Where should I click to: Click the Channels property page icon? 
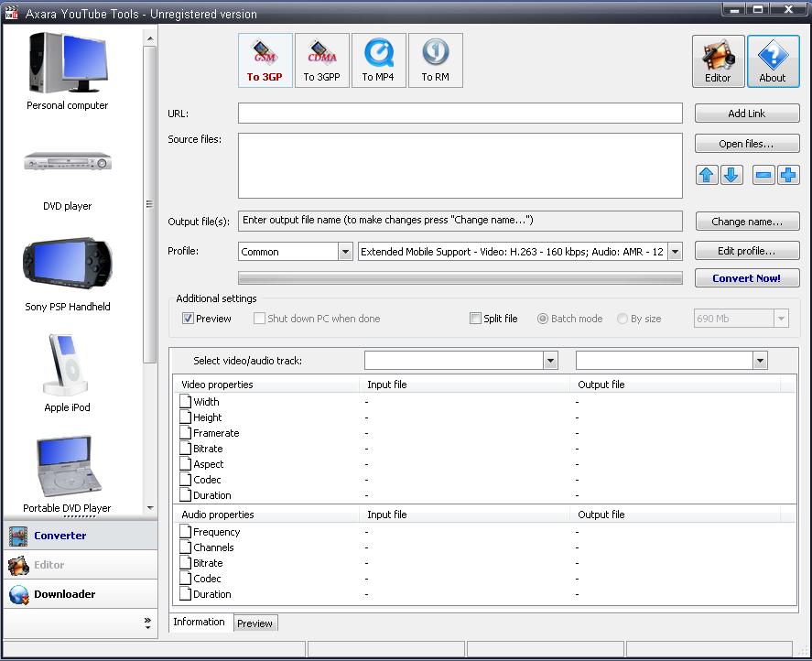[186, 547]
